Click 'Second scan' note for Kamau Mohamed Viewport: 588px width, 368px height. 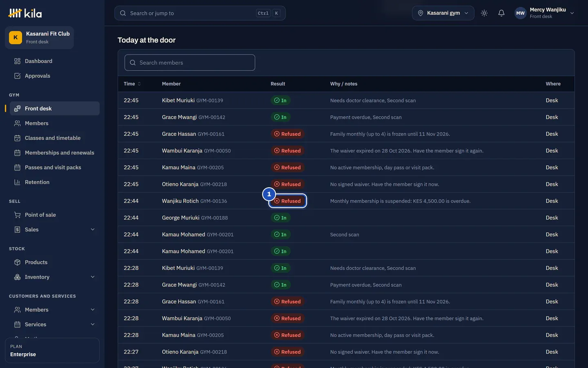coord(345,235)
